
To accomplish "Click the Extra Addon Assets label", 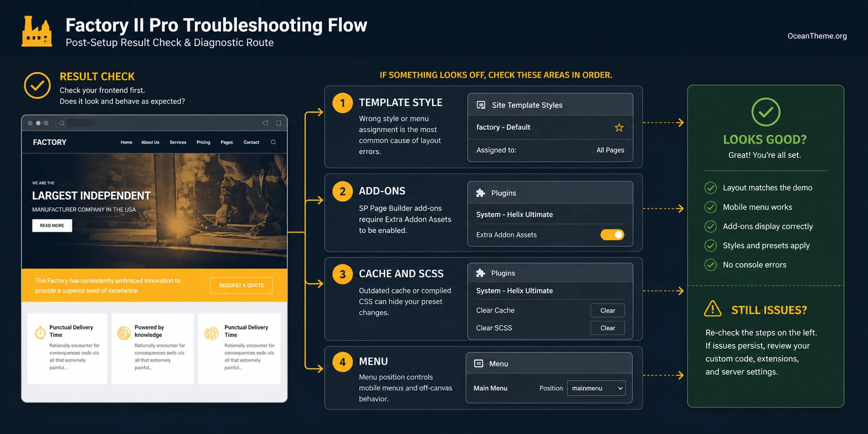I will click(506, 235).
